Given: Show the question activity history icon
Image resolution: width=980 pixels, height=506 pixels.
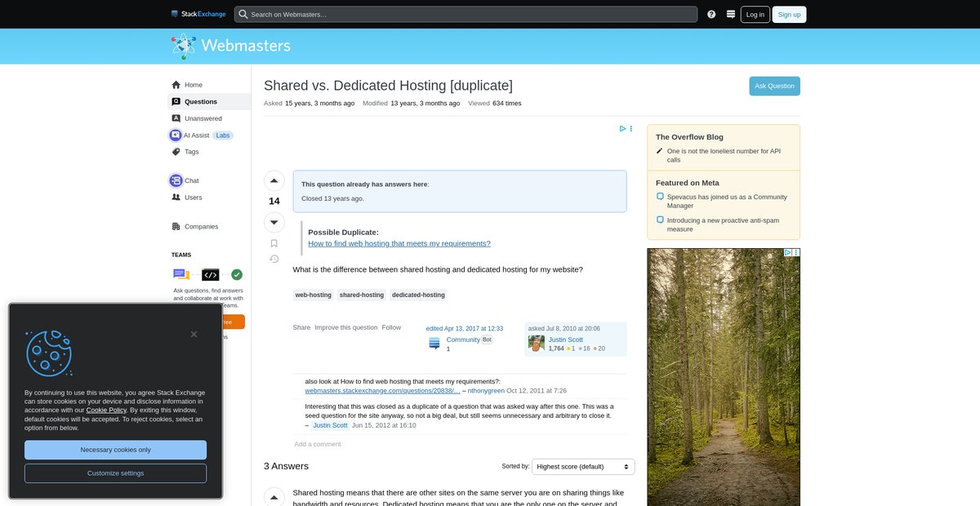Looking at the screenshot, I should (x=274, y=259).
